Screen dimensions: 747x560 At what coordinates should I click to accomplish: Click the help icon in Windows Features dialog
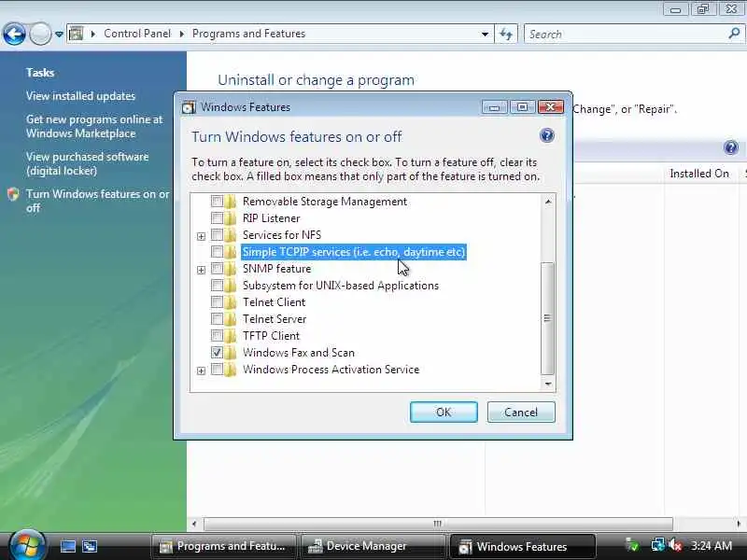click(x=547, y=136)
